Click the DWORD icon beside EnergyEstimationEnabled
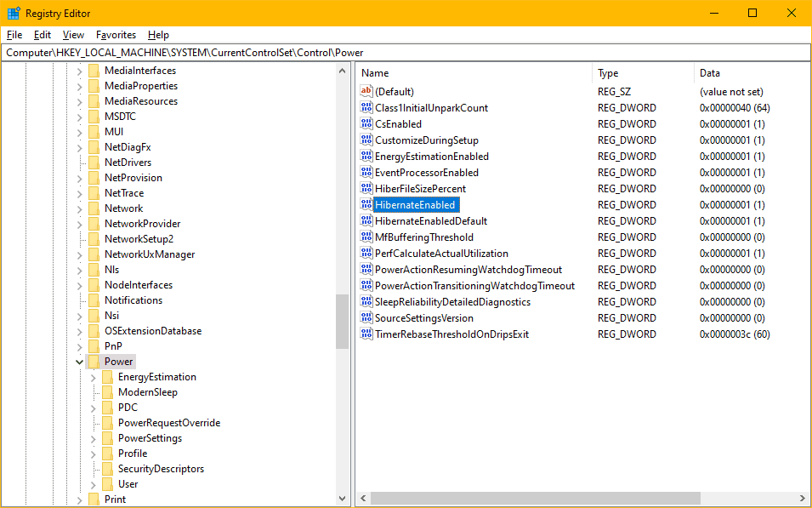This screenshot has height=508, width=812. [x=367, y=156]
